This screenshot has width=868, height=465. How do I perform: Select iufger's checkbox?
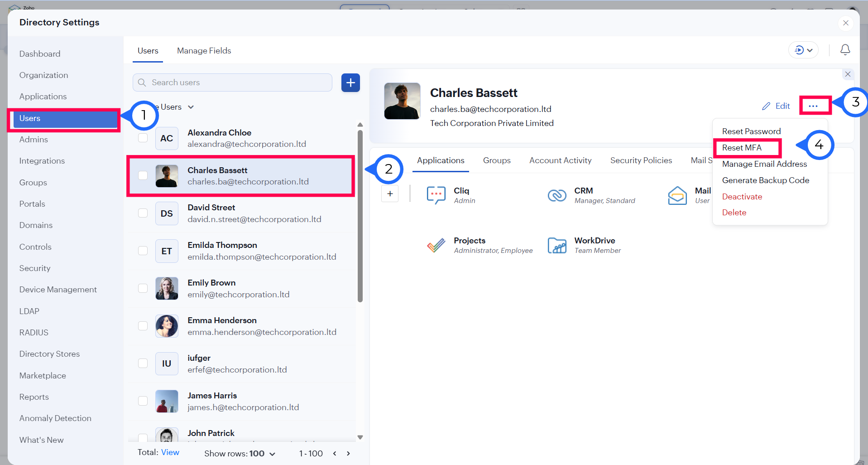143,363
